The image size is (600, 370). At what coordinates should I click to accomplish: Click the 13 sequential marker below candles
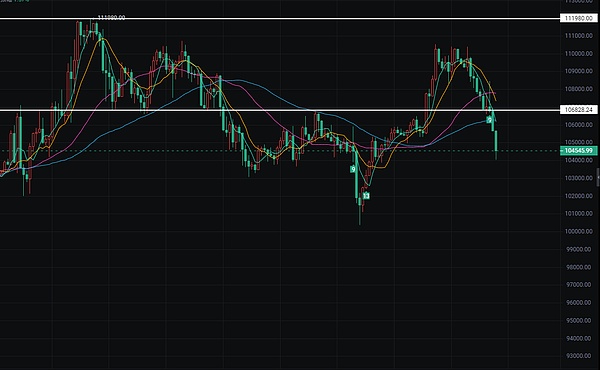[366, 196]
